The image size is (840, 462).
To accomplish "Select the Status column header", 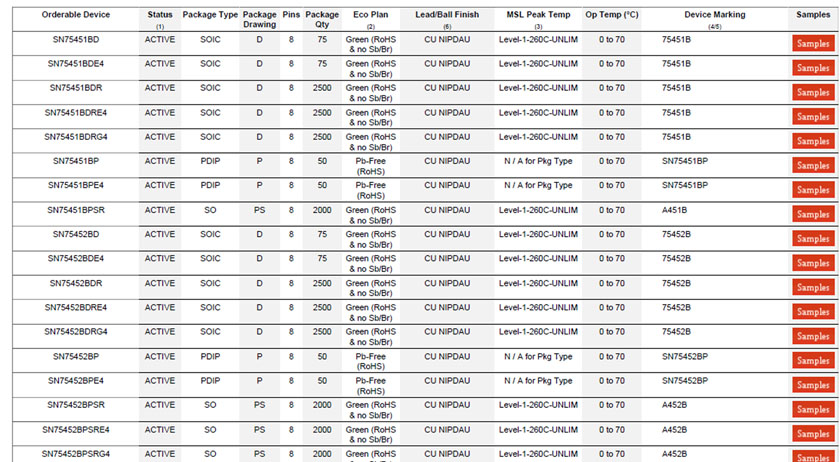I will 160,15.
